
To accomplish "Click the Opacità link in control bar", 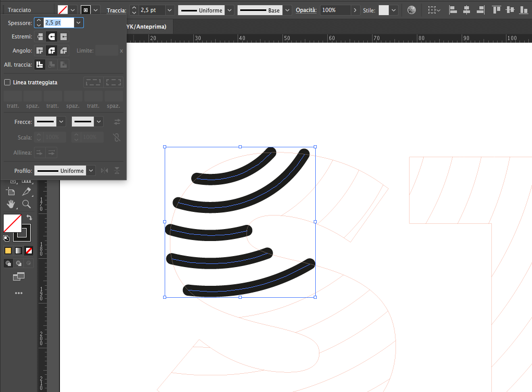I will (x=306, y=10).
